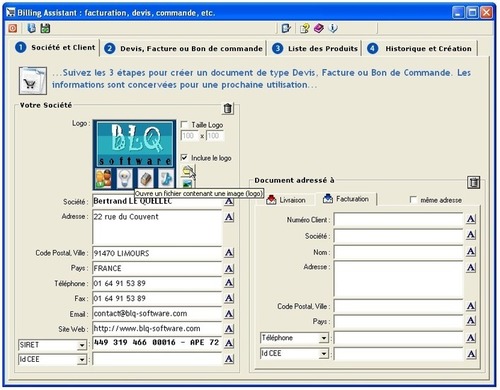
Task: Click the blue information icon in toolbar
Action: (333, 28)
